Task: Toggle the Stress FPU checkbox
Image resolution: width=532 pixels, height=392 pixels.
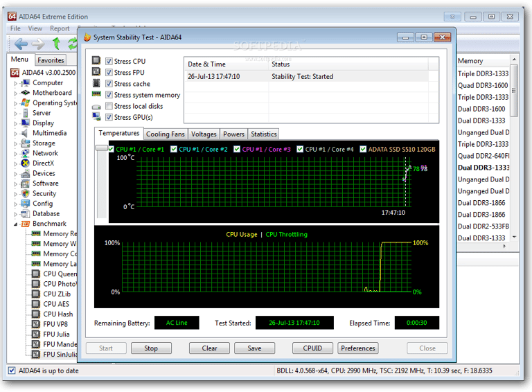Action: point(109,73)
